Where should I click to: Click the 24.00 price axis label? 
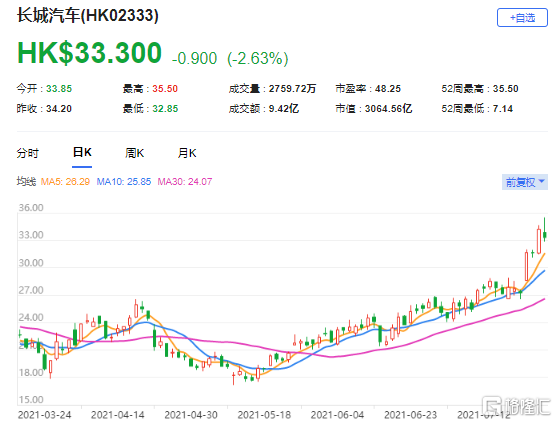click(x=31, y=318)
